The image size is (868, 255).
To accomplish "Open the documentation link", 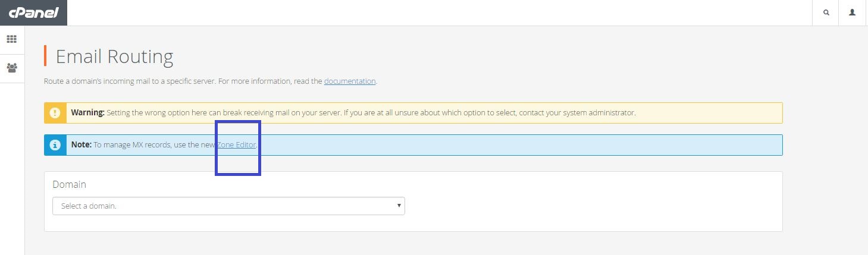I will (x=350, y=81).
